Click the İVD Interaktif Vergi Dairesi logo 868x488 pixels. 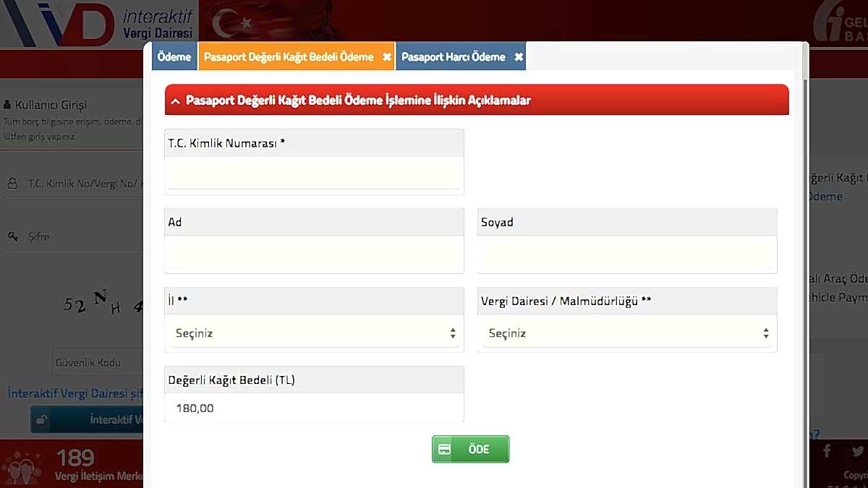click(98, 24)
